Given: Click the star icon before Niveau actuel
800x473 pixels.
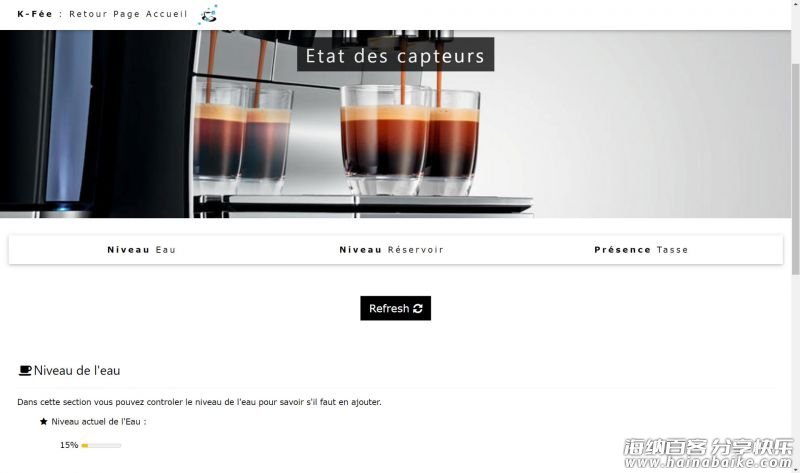Looking at the screenshot, I should [43, 421].
